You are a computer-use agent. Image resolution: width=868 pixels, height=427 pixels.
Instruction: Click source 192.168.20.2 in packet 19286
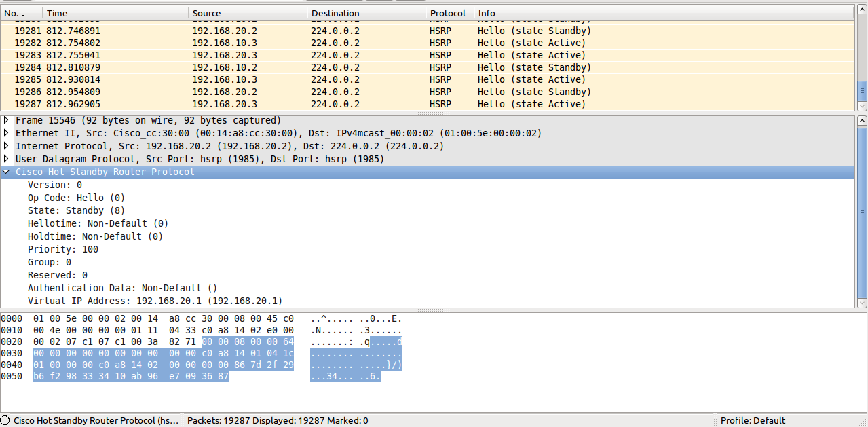pyautogui.click(x=225, y=92)
